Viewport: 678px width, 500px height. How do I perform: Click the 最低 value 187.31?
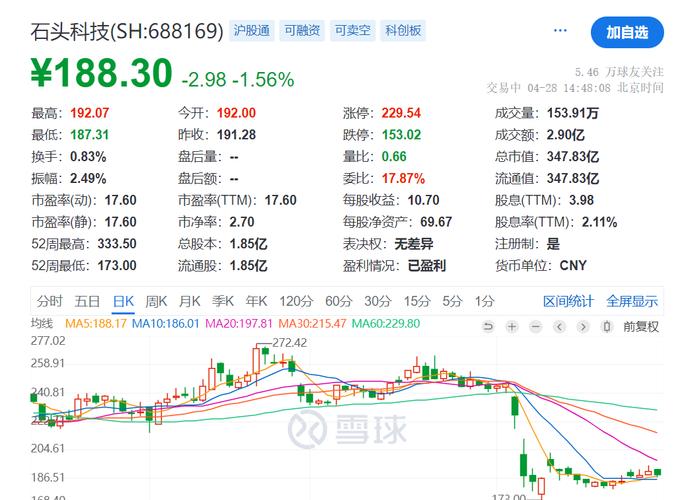click(x=90, y=135)
